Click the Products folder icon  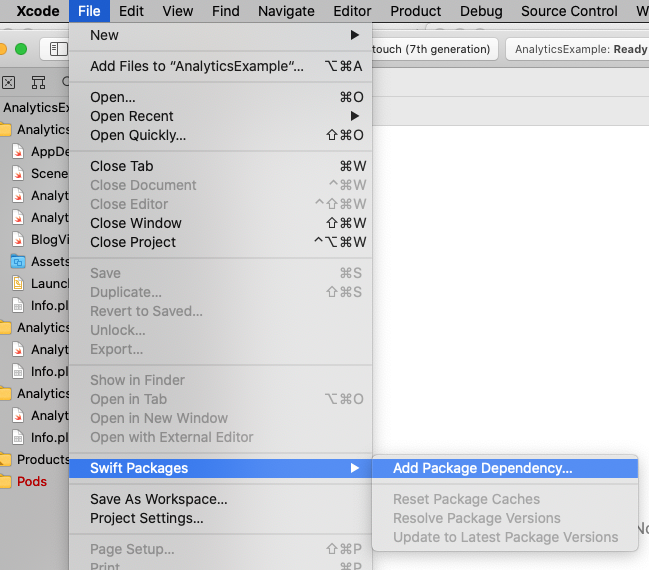point(6,460)
